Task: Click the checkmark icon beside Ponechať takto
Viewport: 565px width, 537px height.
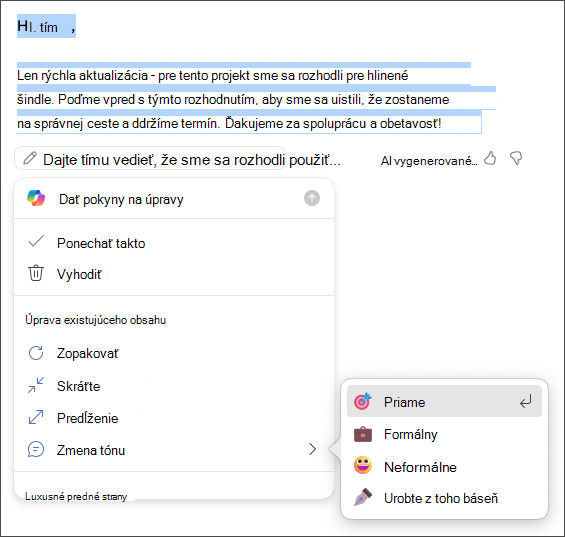Action: [36, 241]
